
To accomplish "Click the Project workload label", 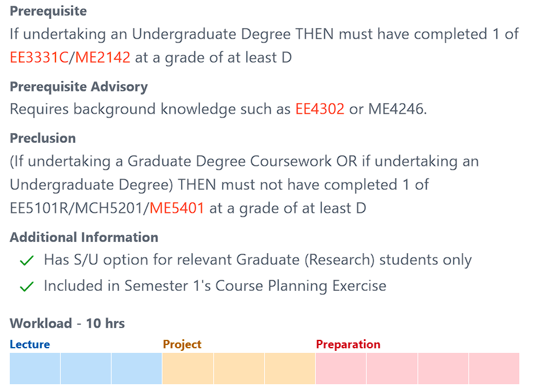I will coord(182,344).
